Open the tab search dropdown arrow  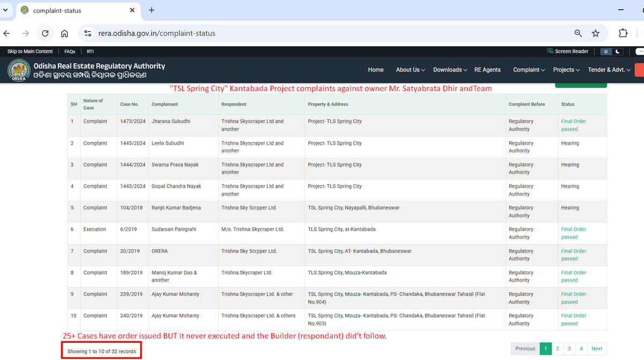pyautogui.click(x=5, y=10)
